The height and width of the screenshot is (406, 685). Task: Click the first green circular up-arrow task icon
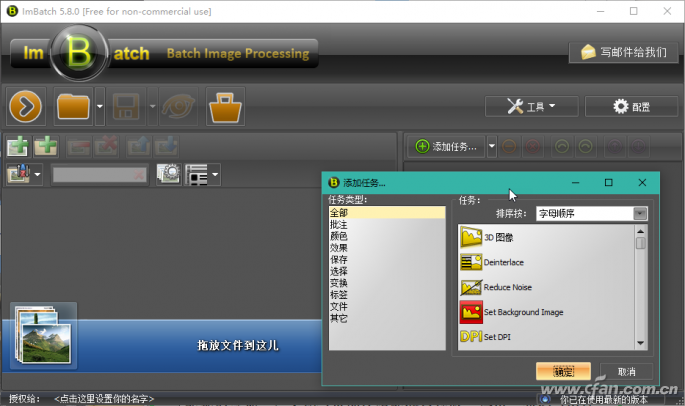562,146
